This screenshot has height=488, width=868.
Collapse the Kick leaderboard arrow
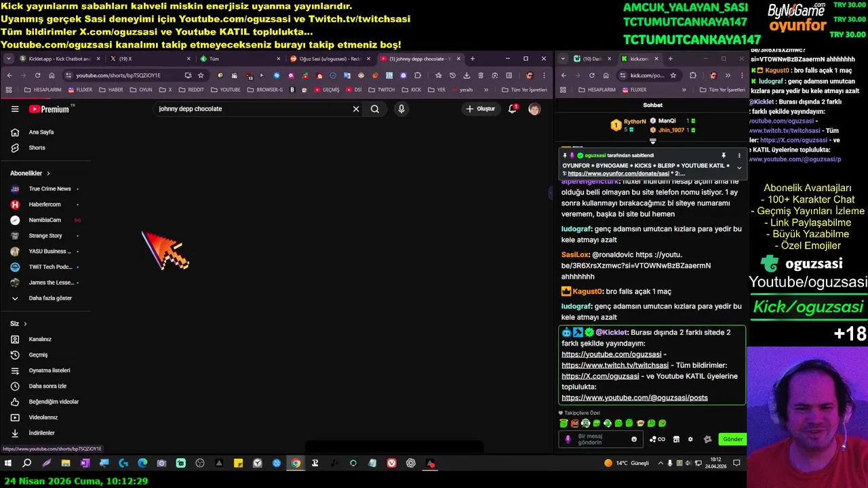pos(652,142)
